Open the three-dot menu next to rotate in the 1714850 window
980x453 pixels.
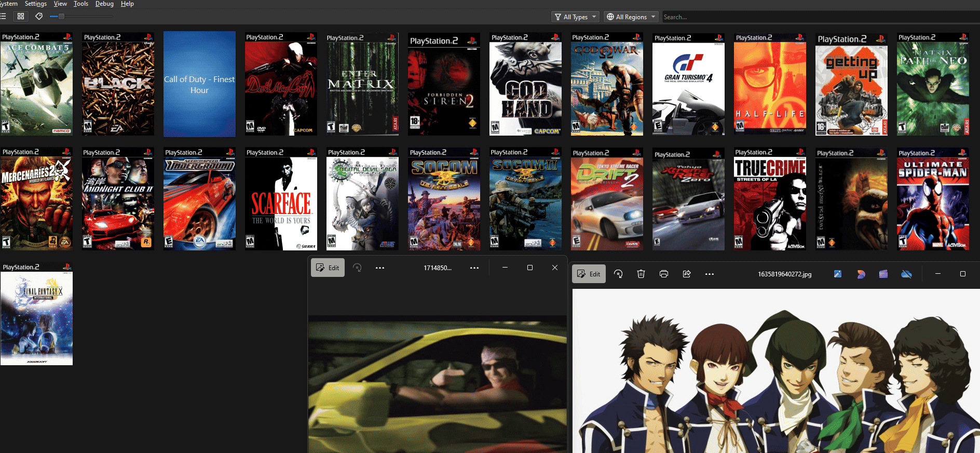[380, 268]
